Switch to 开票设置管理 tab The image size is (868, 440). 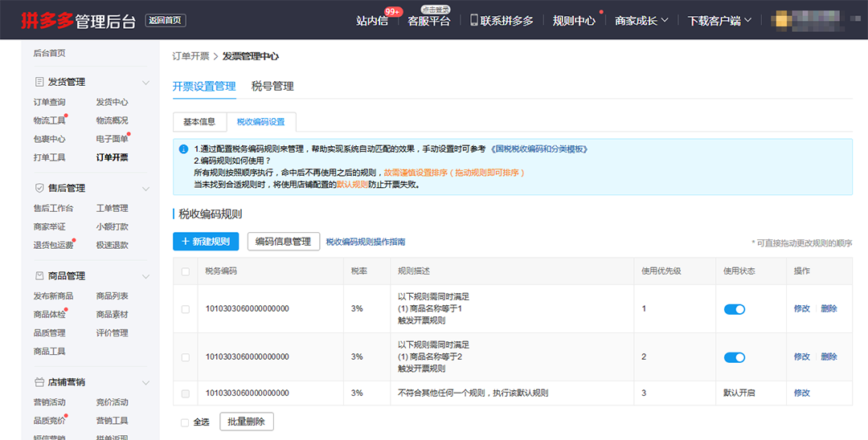click(x=204, y=87)
